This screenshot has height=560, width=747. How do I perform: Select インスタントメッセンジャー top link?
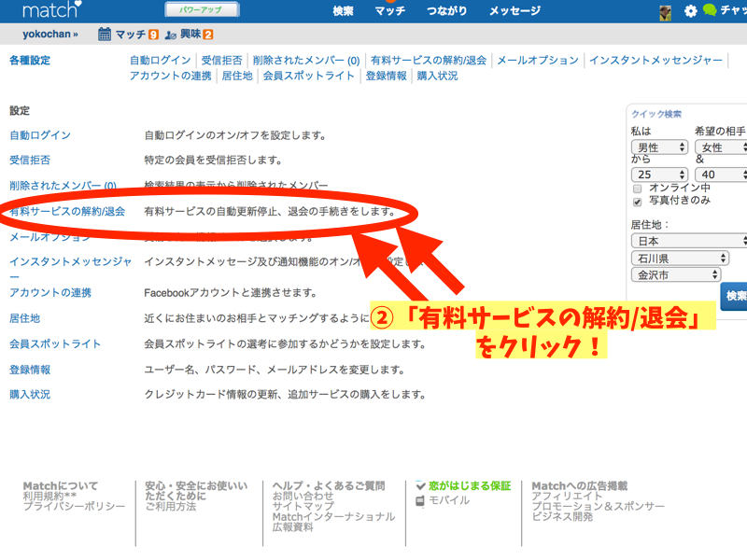point(656,61)
